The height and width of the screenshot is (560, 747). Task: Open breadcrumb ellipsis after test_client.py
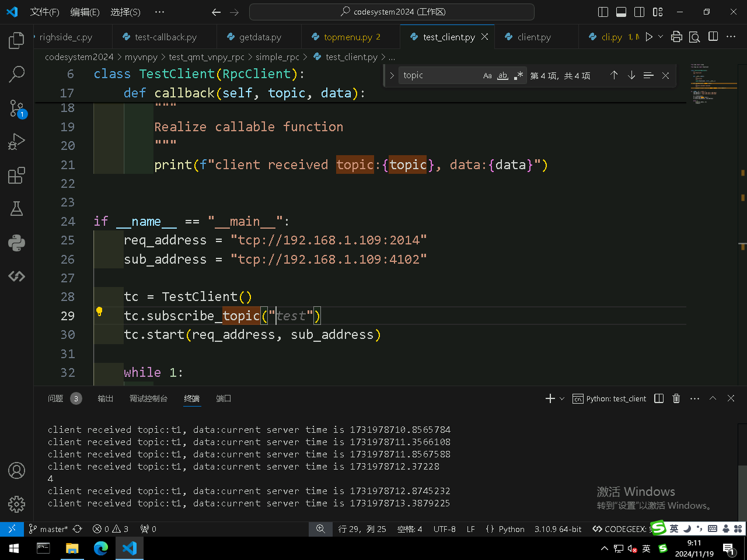tap(392, 57)
